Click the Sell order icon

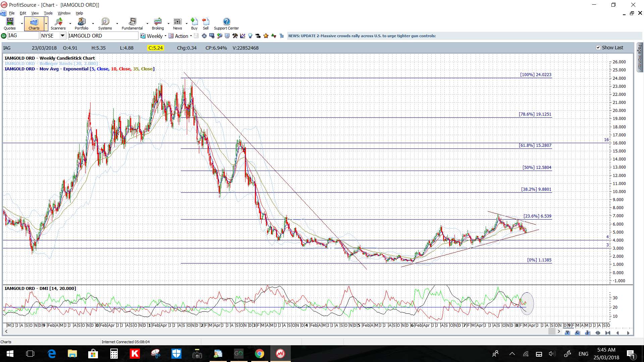click(x=206, y=24)
